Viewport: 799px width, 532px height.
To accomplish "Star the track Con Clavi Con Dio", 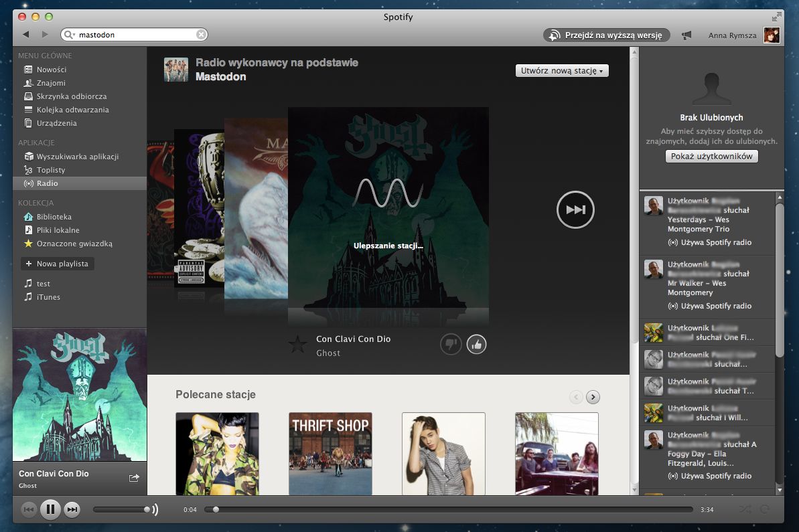I will pyautogui.click(x=297, y=345).
